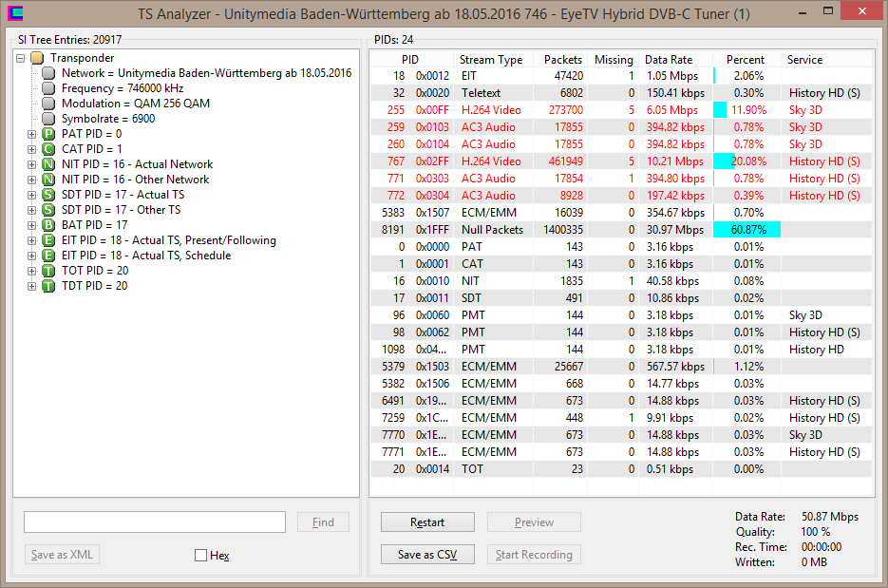The image size is (888, 588).
Task: Expand the EIT Present/Following tree node
Action: pos(32,240)
